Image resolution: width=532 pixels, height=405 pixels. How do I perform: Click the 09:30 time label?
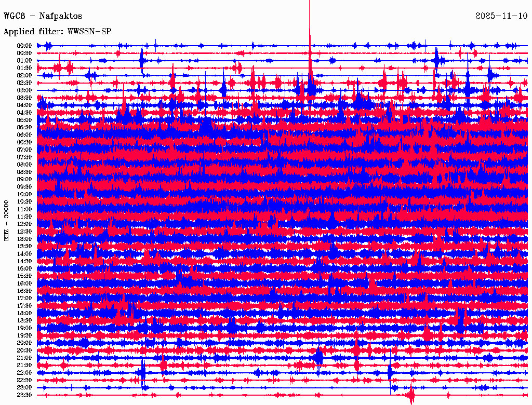point(24,187)
